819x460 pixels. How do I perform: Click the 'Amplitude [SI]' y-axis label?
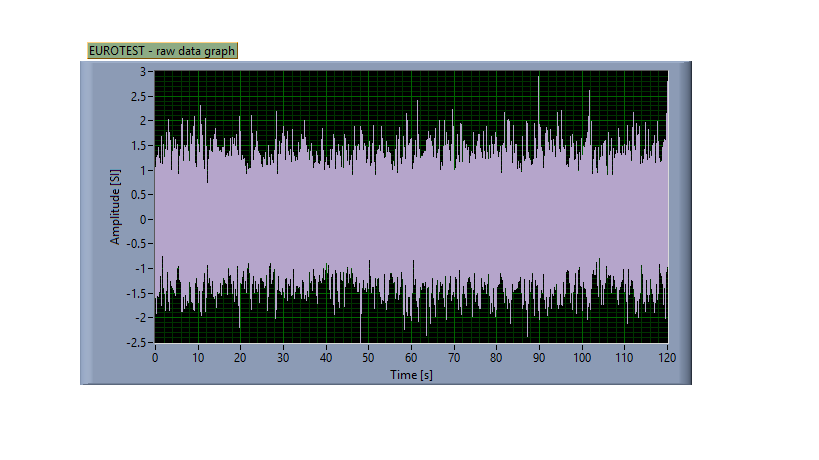click(x=115, y=207)
